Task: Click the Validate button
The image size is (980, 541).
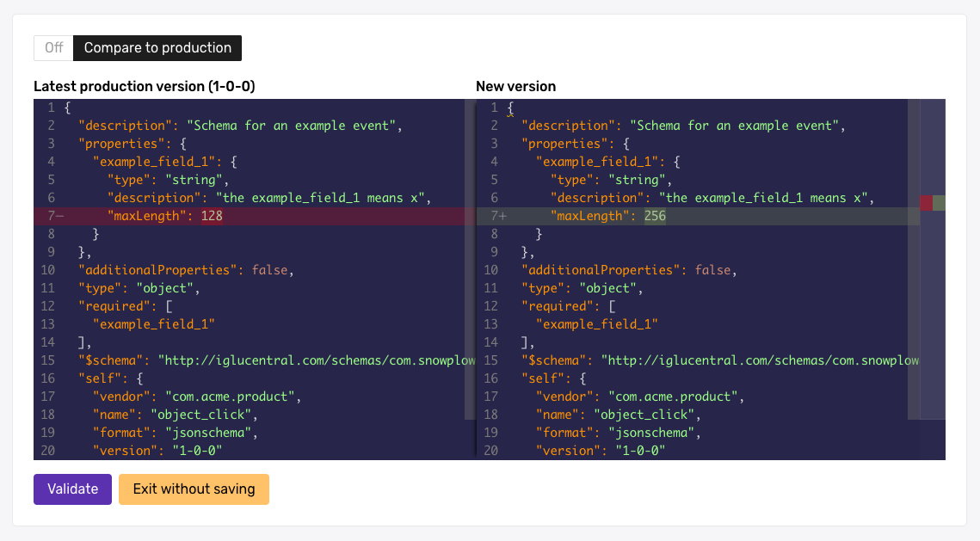Action: point(72,489)
